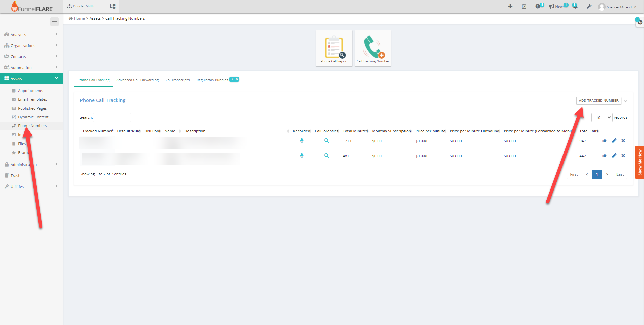Toggle the sidebar hamburger menu

click(x=54, y=22)
